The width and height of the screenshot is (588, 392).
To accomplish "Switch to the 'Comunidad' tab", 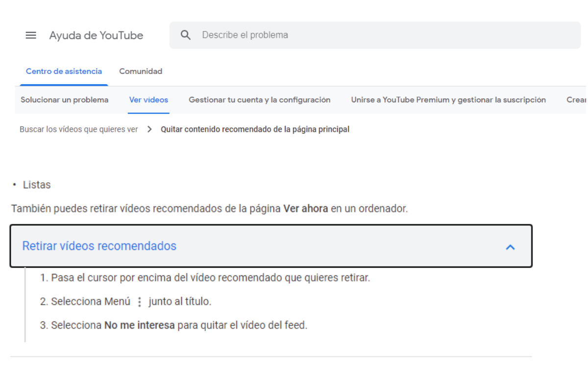I will click(x=141, y=72).
